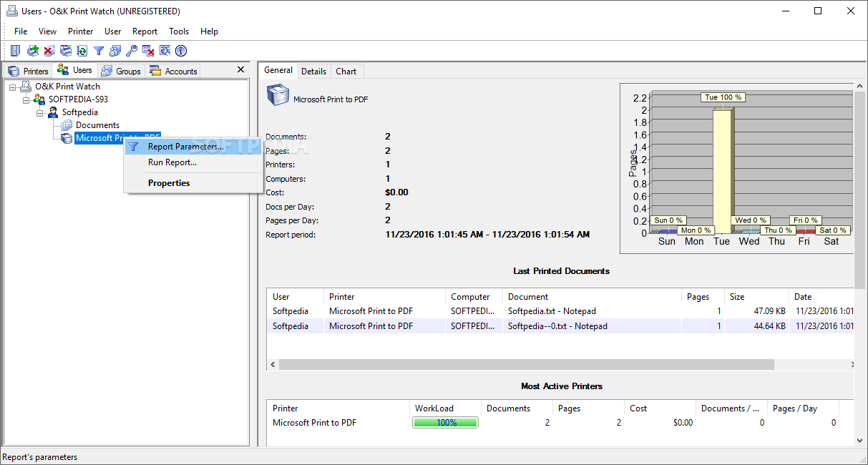Sort by the Pages column in Last Printed Documents

pos(703,297)
